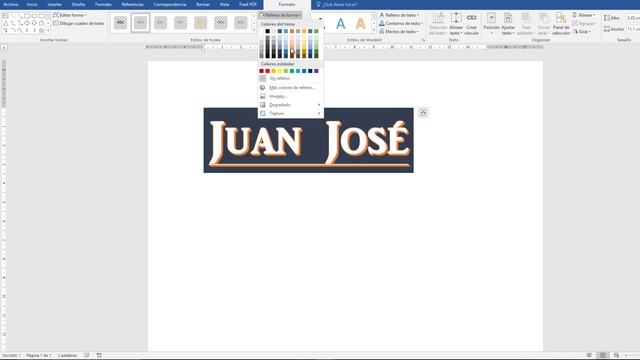Apply the orange shape style thumbnail

pyautogui.click(x=160, y=23)
